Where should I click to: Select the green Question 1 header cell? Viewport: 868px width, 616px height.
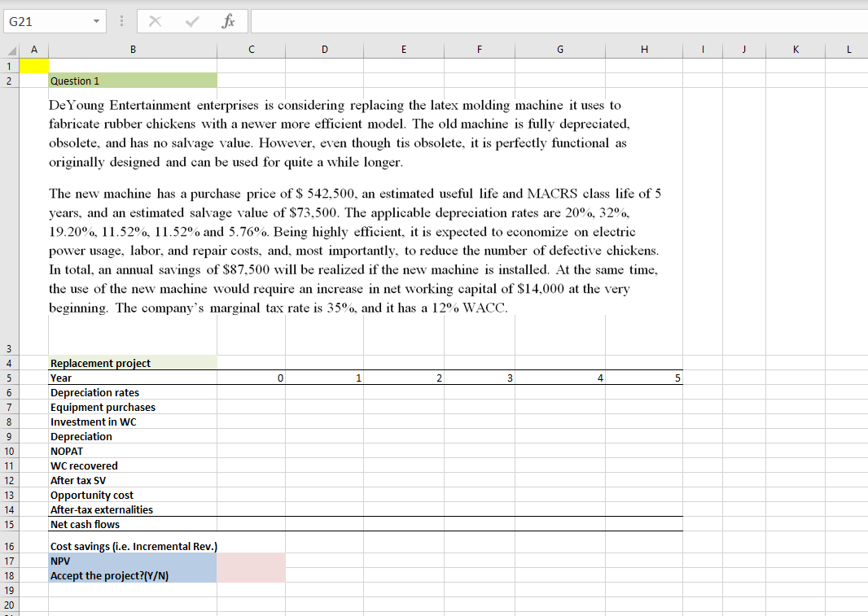(133, 81)
